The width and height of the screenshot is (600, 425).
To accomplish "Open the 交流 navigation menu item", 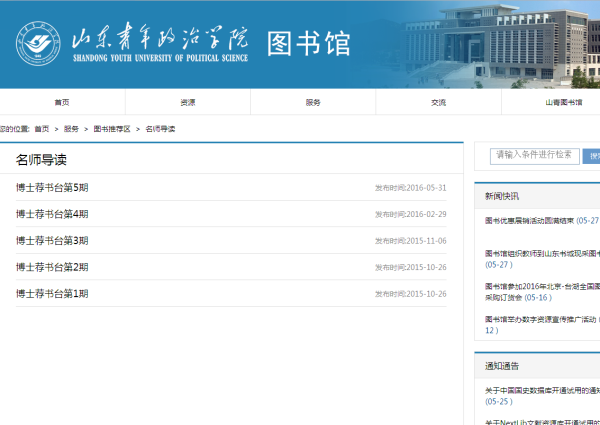I will (438, 103).
